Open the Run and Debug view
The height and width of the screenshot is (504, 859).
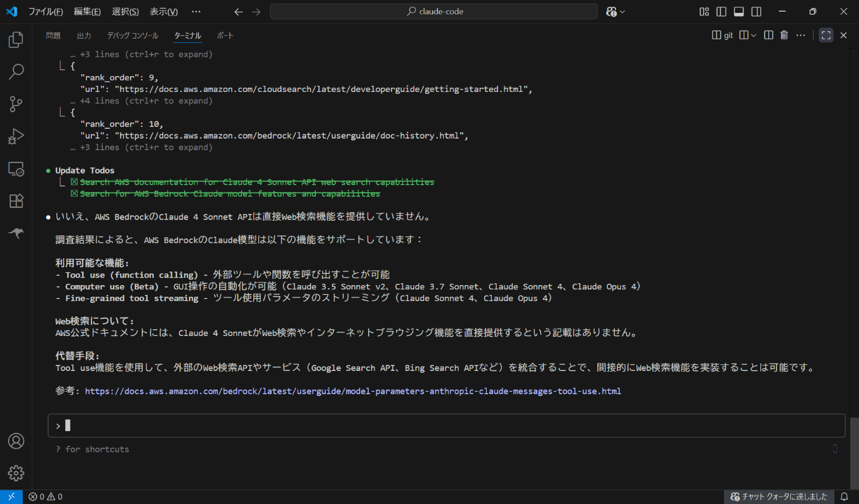pos(16,136)
